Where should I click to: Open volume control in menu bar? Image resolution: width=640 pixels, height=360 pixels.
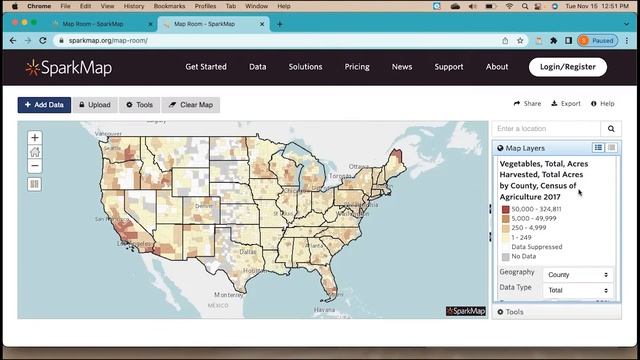473,6
